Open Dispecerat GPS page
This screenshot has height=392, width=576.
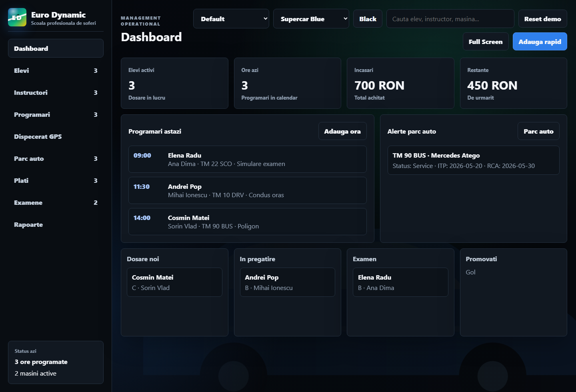point(56,136)
